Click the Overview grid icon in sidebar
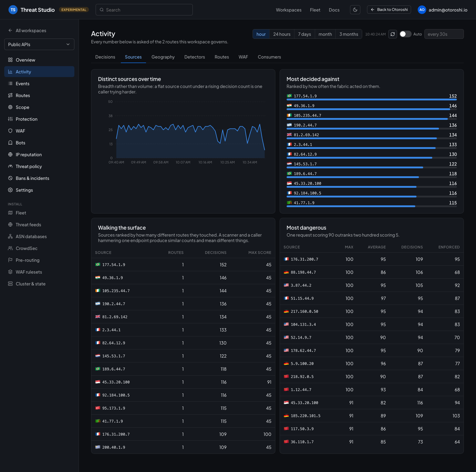Viewport: 476px width, 472px height. click(x=10, y=60)
